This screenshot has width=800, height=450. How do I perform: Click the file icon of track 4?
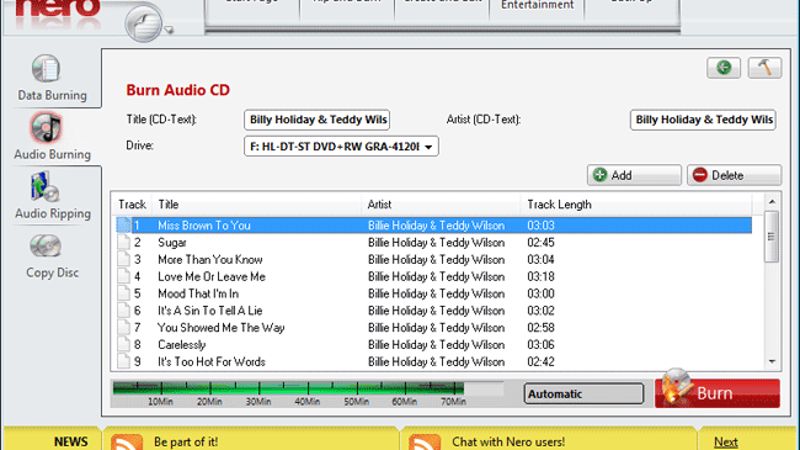pos(123,277)
